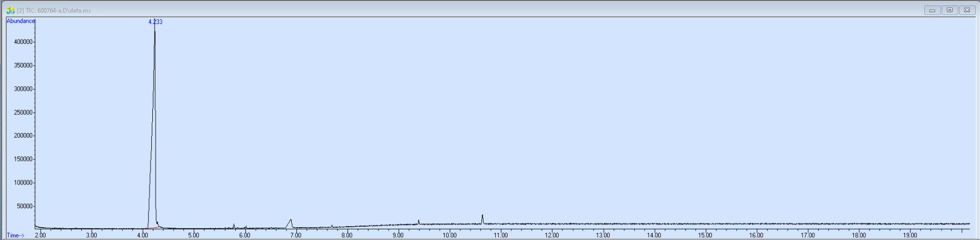Click the 16.00 time axis value

tap(756, 236)
